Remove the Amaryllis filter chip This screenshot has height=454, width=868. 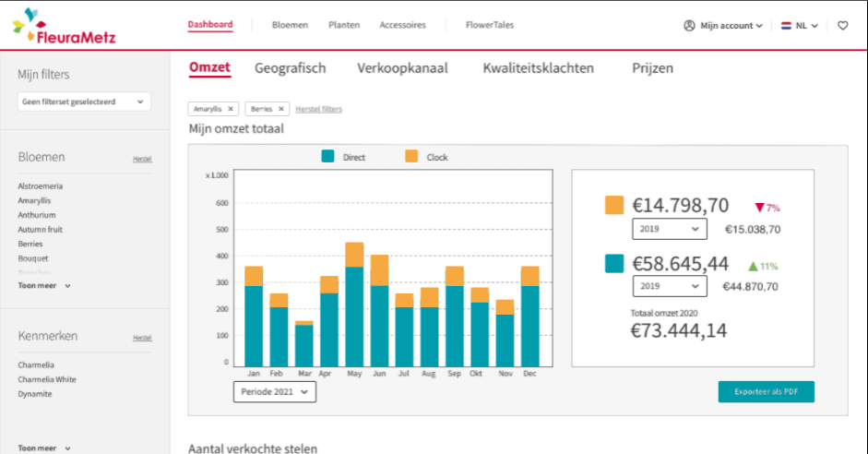point(231,109)
